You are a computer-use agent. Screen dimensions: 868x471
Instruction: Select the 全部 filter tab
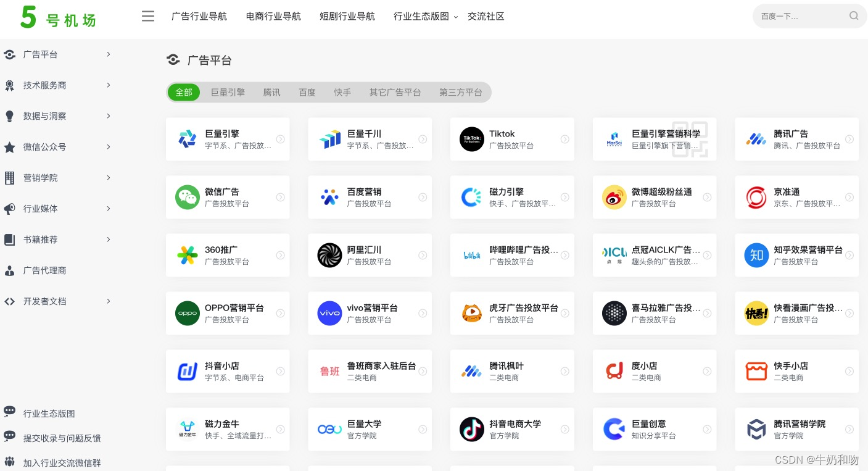click(184, 93)
